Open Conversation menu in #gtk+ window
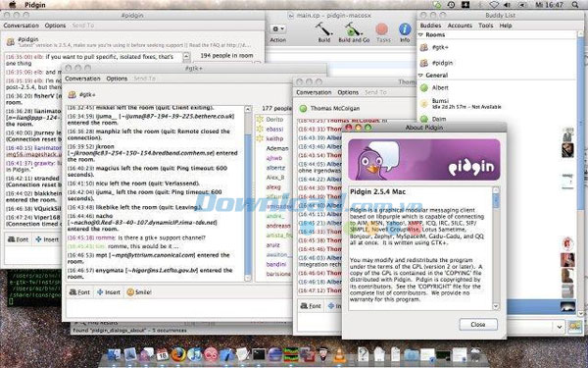 pyautogui.click(x=83, y=79)
